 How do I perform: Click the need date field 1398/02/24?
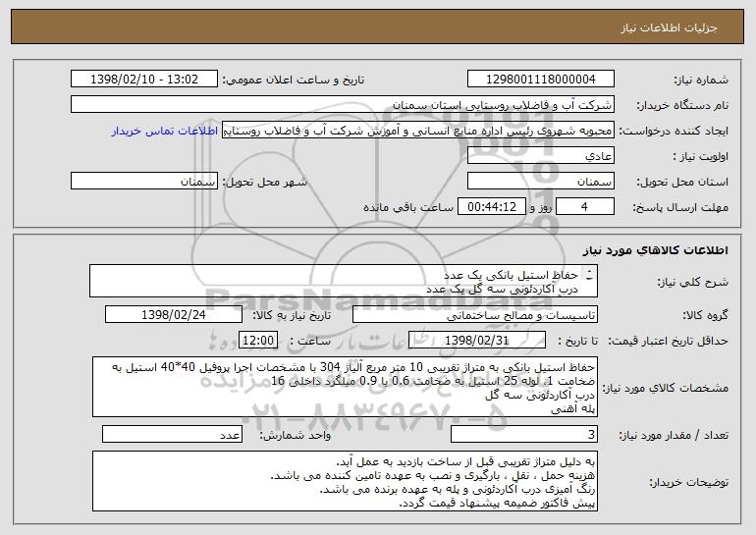click(x=174, y=315)
